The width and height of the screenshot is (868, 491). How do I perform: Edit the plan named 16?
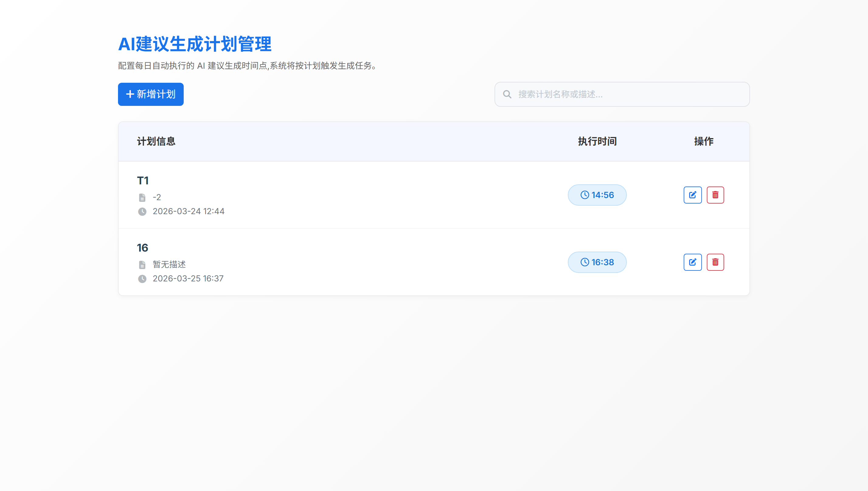[x=693, y=262]
